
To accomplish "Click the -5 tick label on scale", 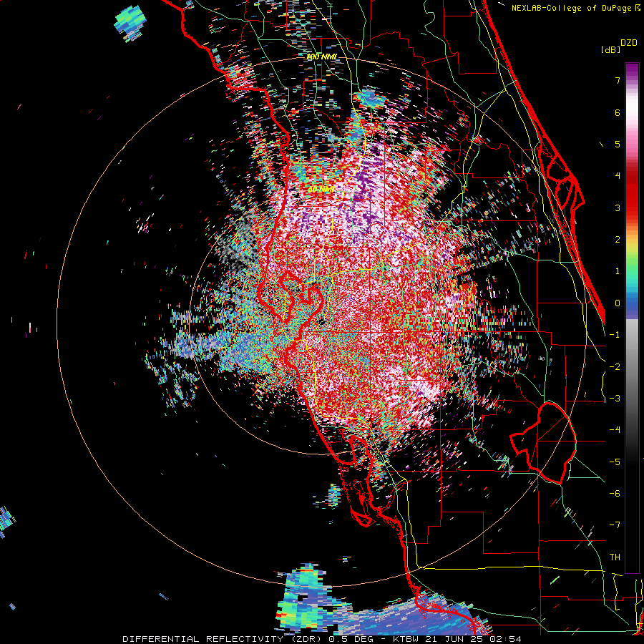I will tap(615, 462).
